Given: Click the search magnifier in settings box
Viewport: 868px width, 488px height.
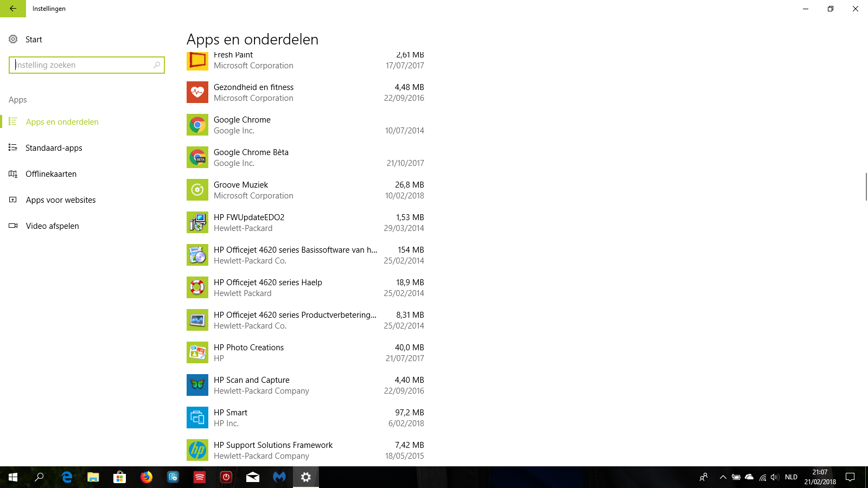Looking at the screenshot, I should 157,65.
